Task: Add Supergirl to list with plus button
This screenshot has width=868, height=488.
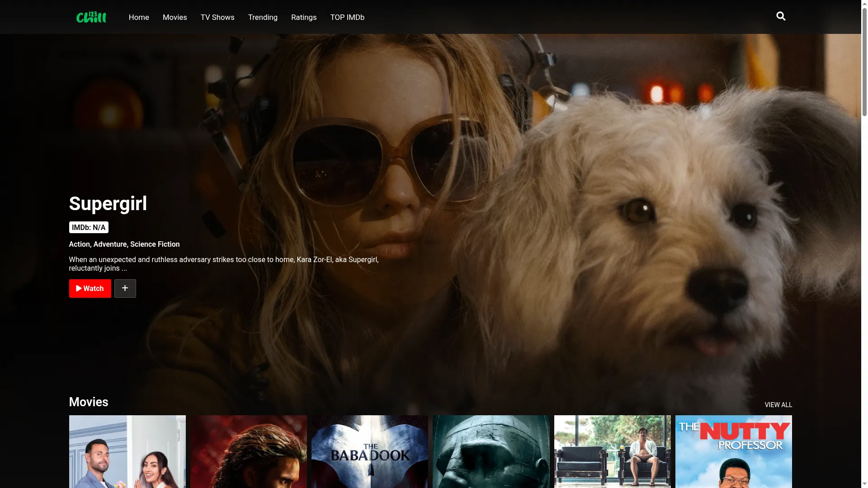Action: 125,288
